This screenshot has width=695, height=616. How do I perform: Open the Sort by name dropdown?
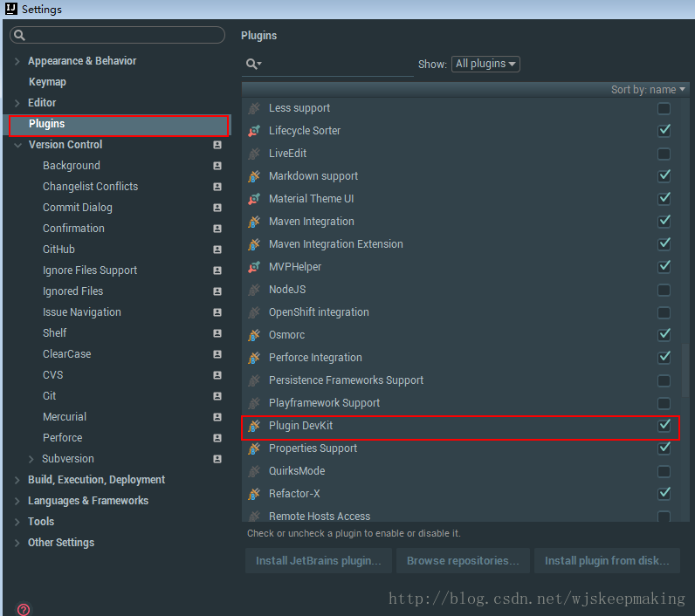pos(648,90)
